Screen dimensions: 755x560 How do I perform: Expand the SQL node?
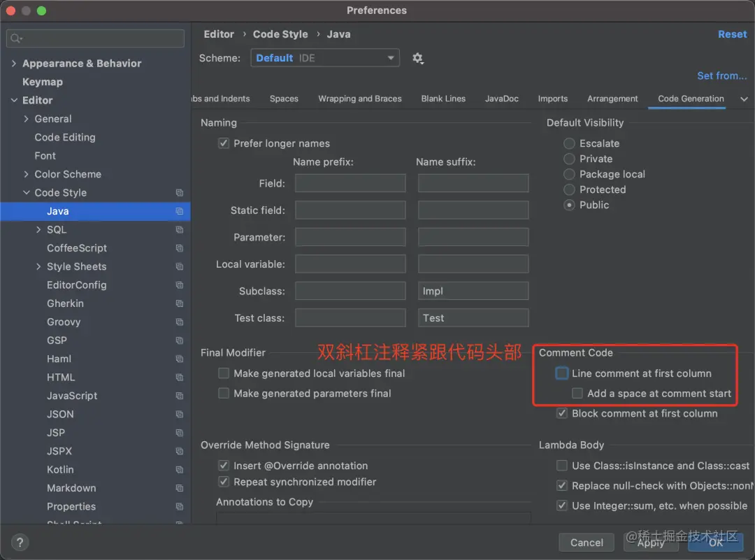pyautogui.click(x=38, y=230)
